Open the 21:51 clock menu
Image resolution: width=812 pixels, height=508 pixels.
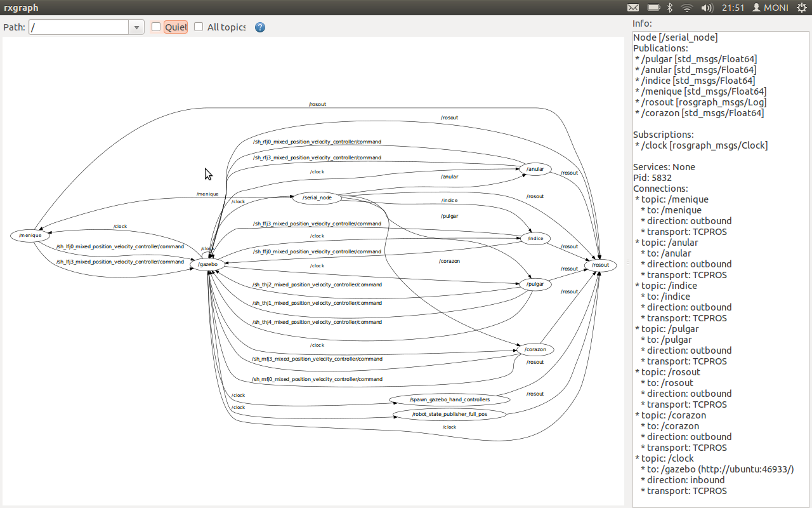pyautogui.click(x=733, y=8)
